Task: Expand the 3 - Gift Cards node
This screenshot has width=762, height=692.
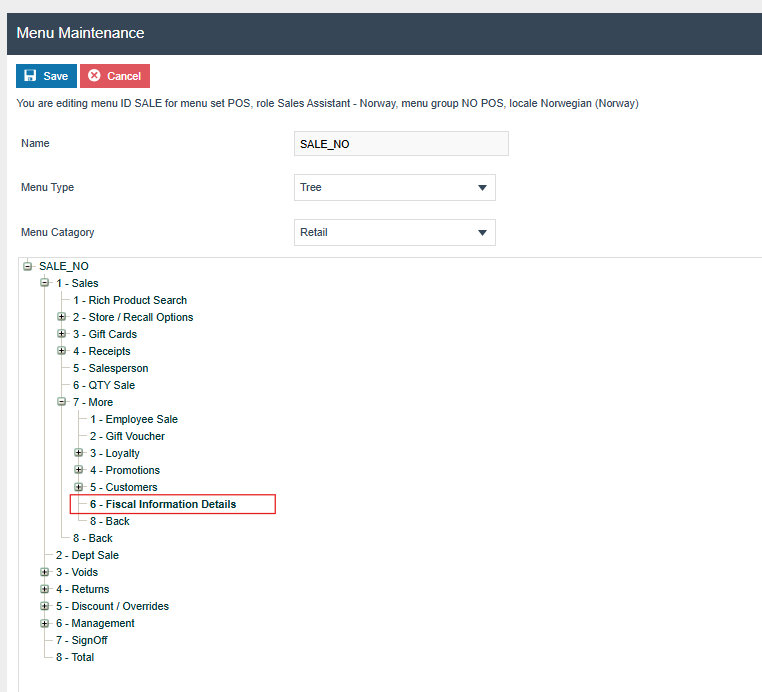Action: click(62, 334)
